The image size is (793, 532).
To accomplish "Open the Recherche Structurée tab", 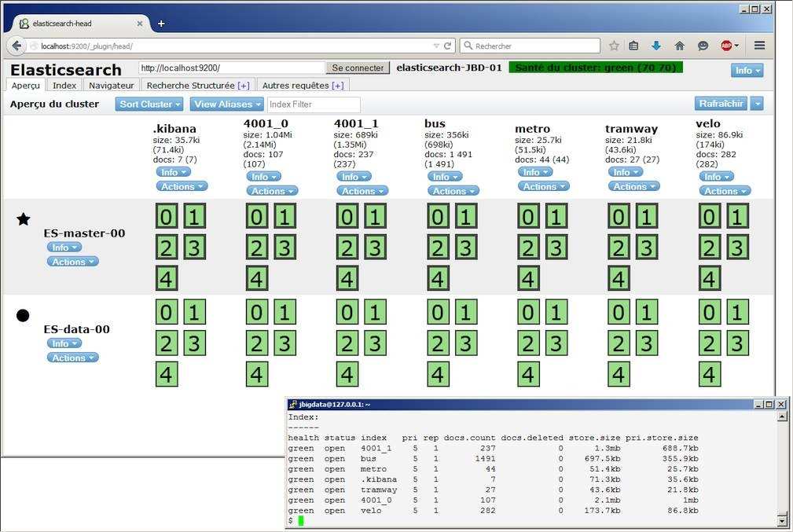I will click(x=197, y=85).
